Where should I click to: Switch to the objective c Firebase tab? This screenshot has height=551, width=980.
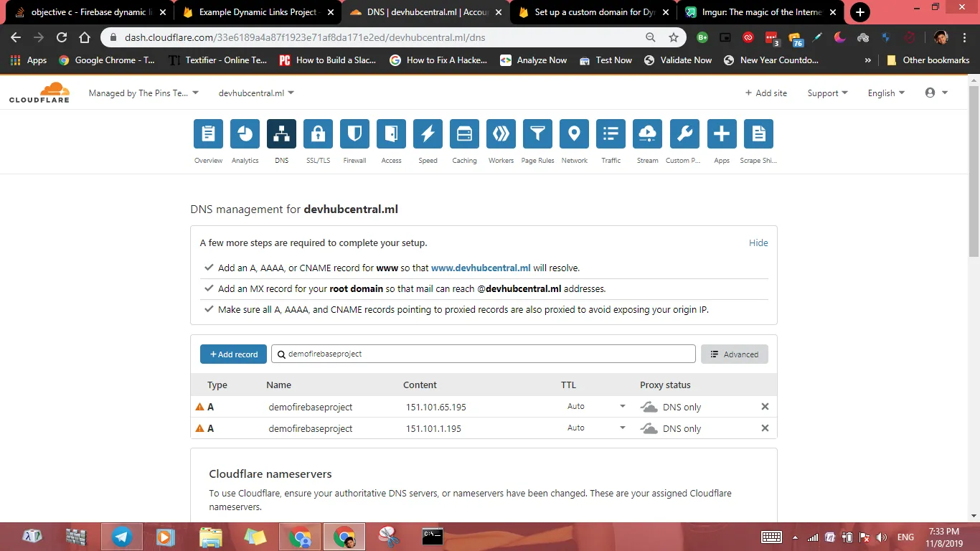(91, 12)
